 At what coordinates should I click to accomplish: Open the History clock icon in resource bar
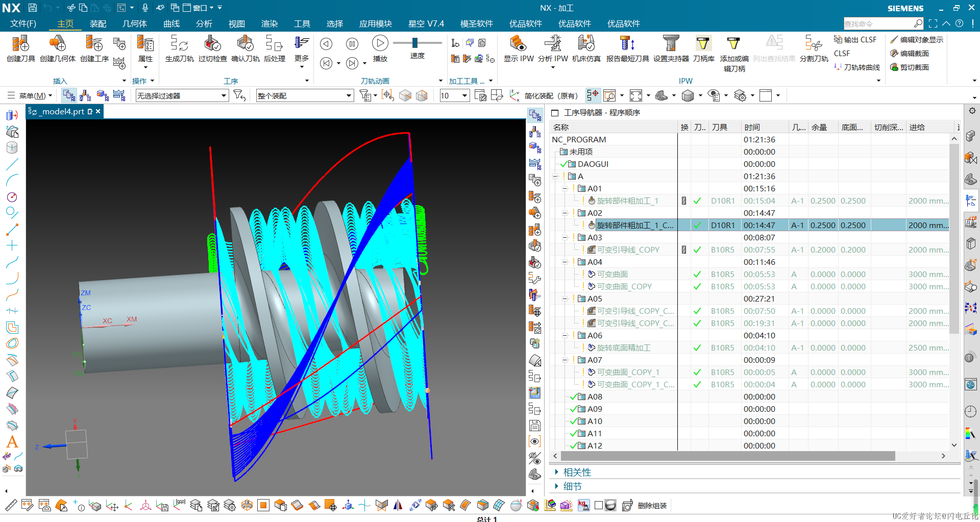(x=971, y=411)
